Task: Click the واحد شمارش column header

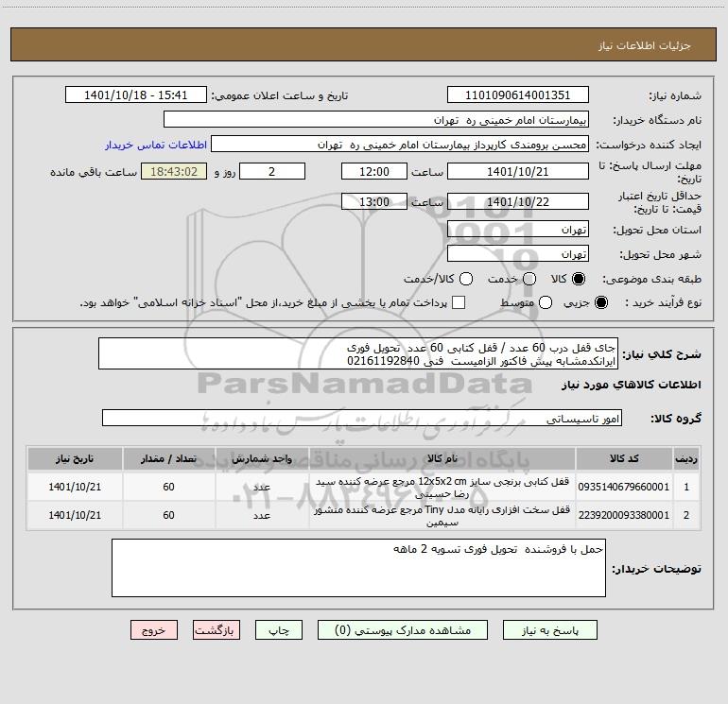Action: [x=262, y=458]
